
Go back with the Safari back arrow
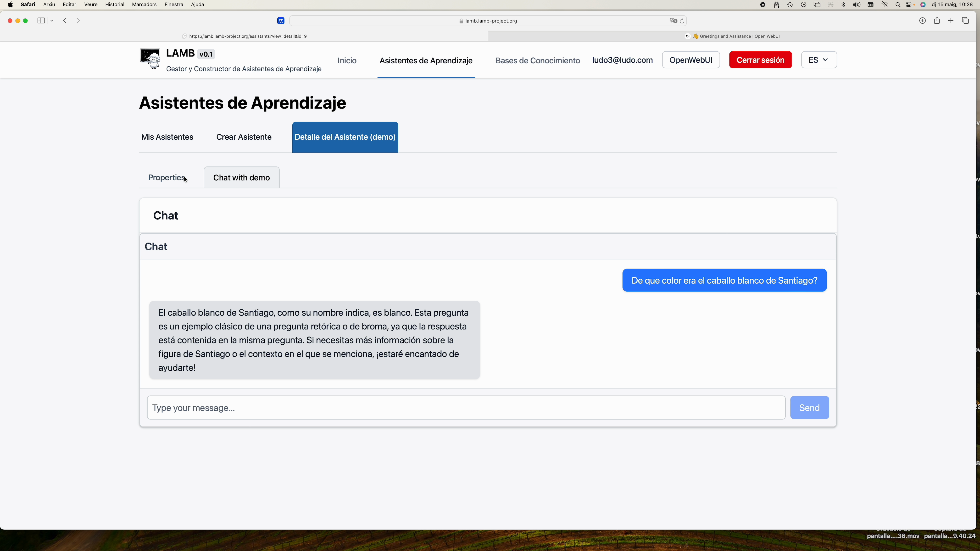(65, 21)
